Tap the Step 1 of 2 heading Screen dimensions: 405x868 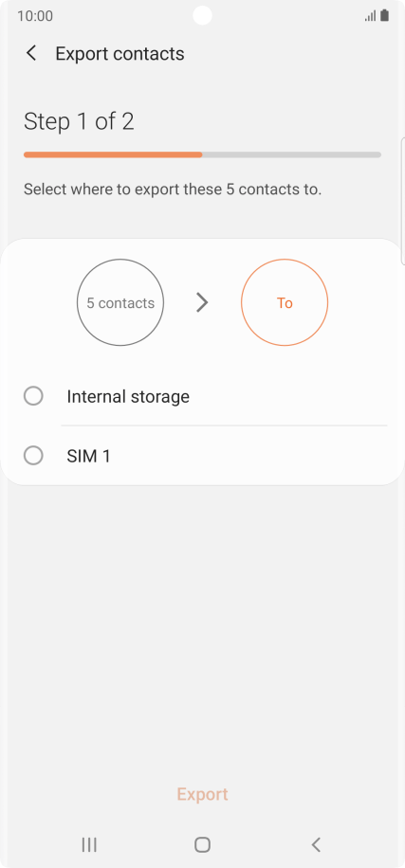(x=79, y=121)
